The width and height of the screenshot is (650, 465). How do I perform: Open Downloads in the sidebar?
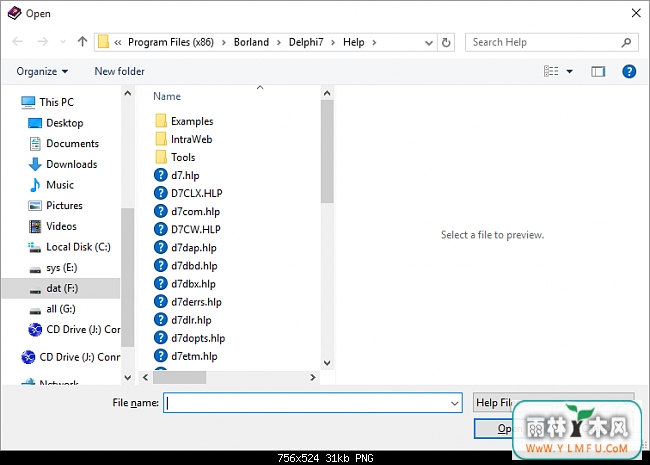(x=71, y=164)
